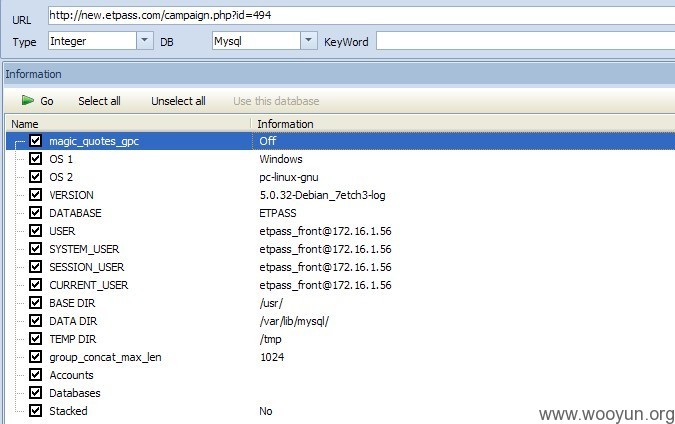Image resolution: width=675 pixels, height=424 pixels.
Task: Click the 1024 value
Action: click(x=272, y=357)
